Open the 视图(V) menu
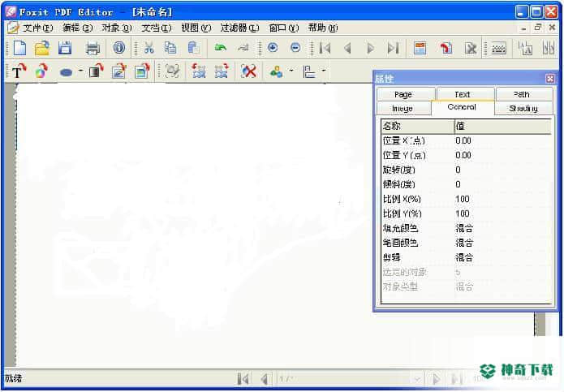 196,28
